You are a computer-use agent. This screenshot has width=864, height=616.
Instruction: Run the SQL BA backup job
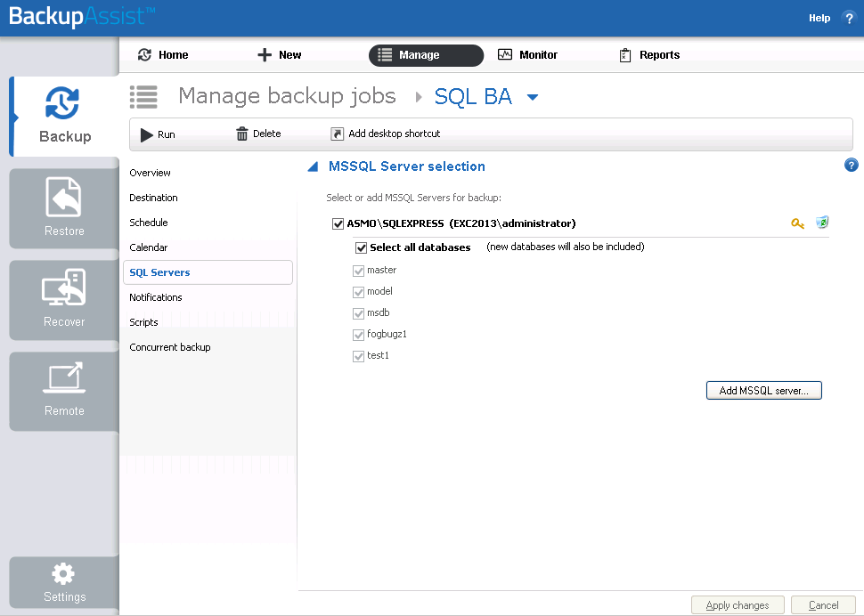[x=158, y=134]
